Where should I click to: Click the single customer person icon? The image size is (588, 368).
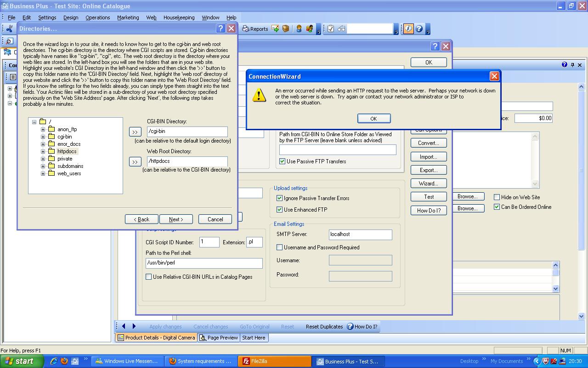[299, 29]
